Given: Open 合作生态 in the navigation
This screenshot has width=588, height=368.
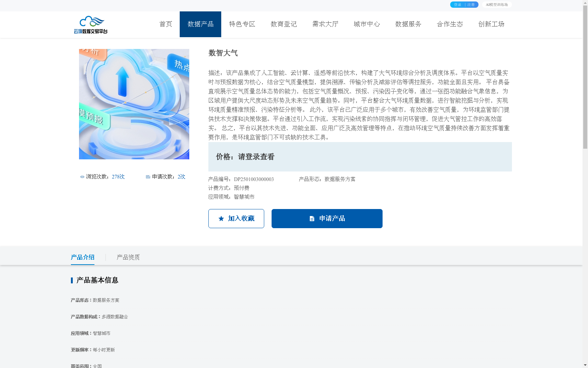Looking at the screenshot, I should point(449,24).
